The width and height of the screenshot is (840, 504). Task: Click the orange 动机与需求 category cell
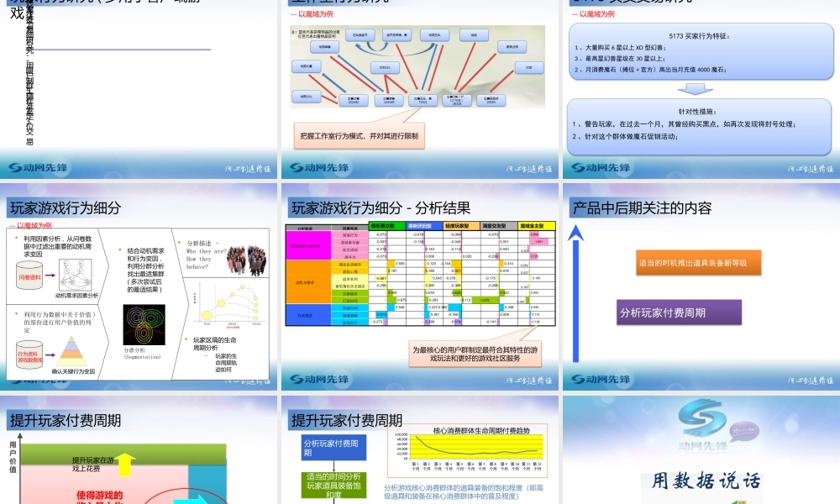pyautogui.click(x=308, y=281)
